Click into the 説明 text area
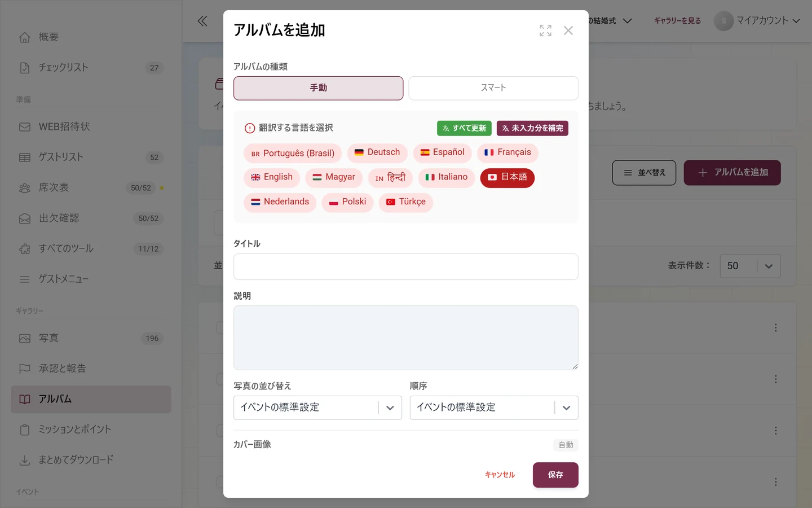The width and height of the screenshot is (812, 508). pyautogui.click(x=406, y=338)
